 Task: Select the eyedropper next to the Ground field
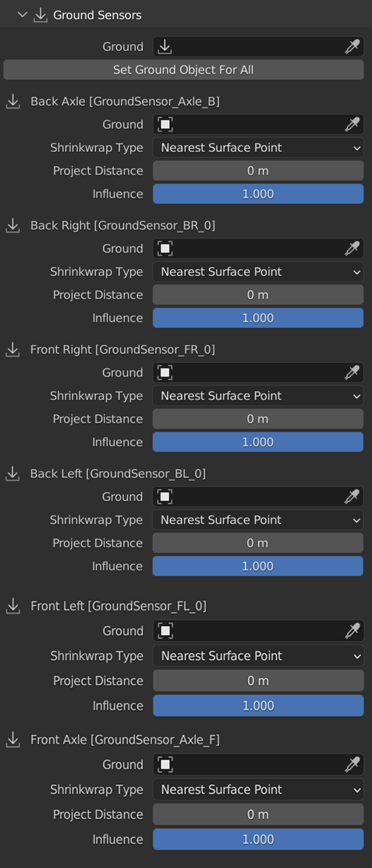click(352, 46)
